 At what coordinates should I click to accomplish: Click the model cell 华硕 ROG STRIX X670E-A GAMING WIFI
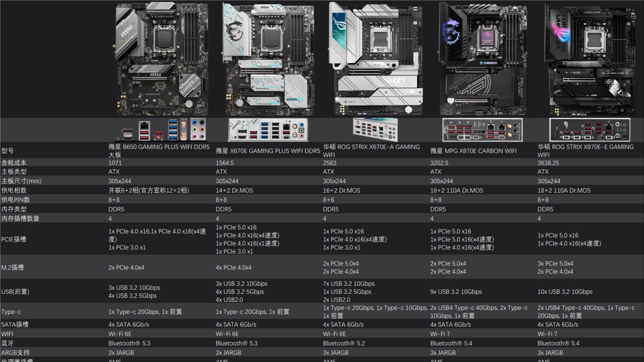[x=371, y=151]
